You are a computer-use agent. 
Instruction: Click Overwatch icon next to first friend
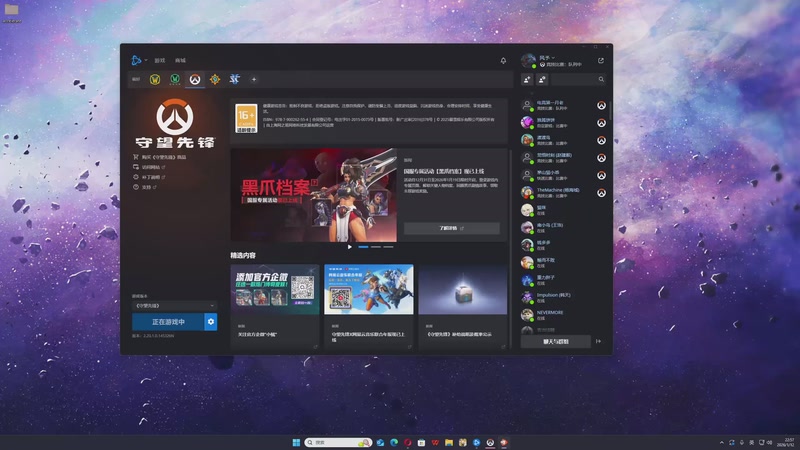[602, 105]
